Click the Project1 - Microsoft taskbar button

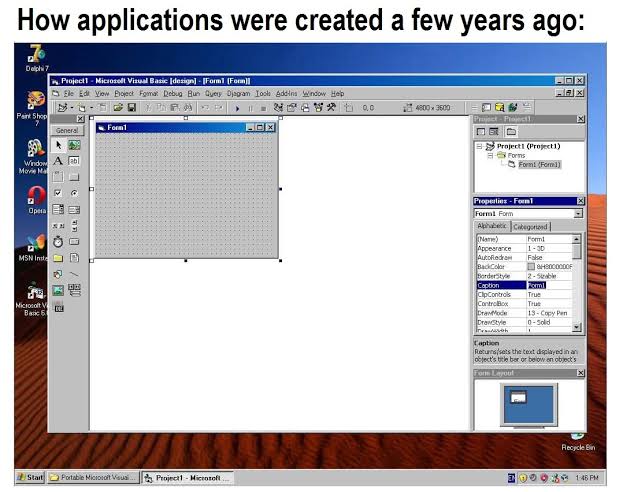(x=188, y=478)
